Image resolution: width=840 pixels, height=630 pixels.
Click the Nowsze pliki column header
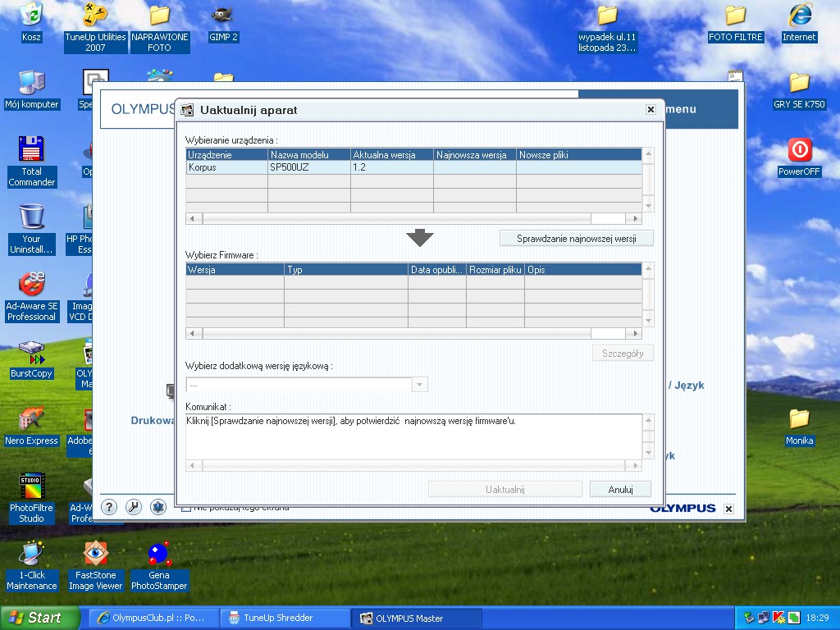click(x=579, y=154)
